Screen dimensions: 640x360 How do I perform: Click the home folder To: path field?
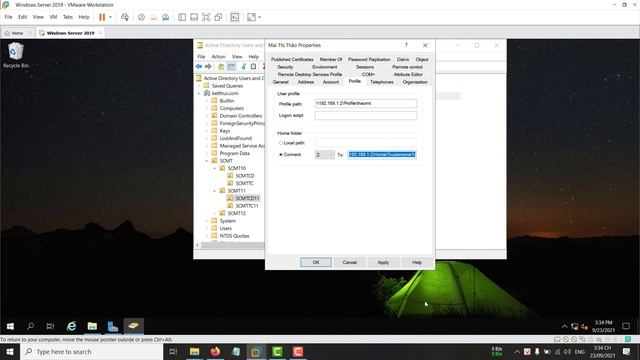click(x=382, y=155)
